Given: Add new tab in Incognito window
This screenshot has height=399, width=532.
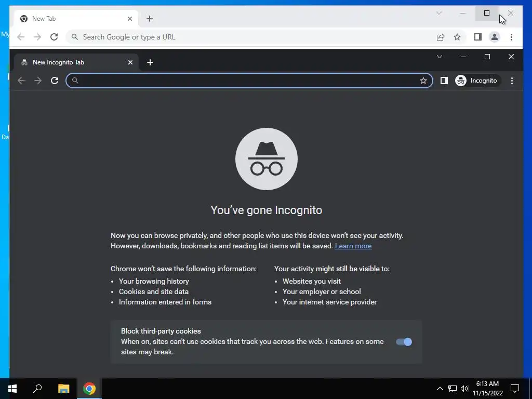Looking at the screenshot, I should pos(150,62).
